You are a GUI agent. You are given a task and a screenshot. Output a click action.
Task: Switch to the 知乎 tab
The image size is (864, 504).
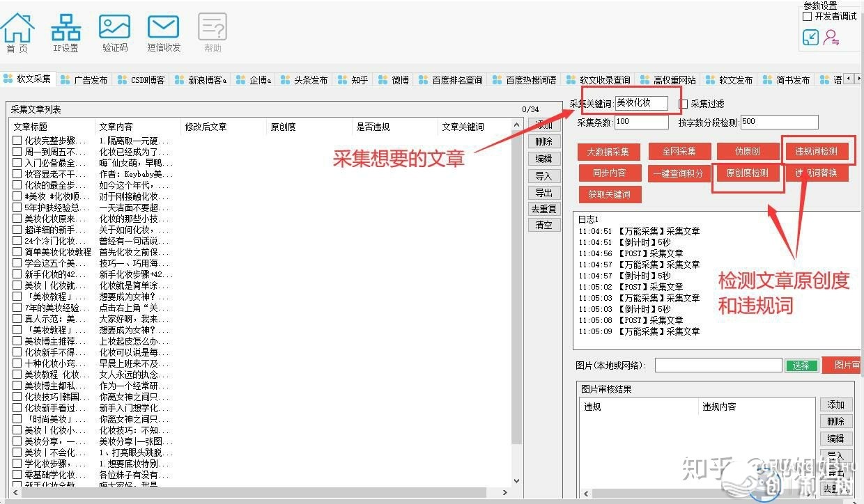click(x=353, y=80)
